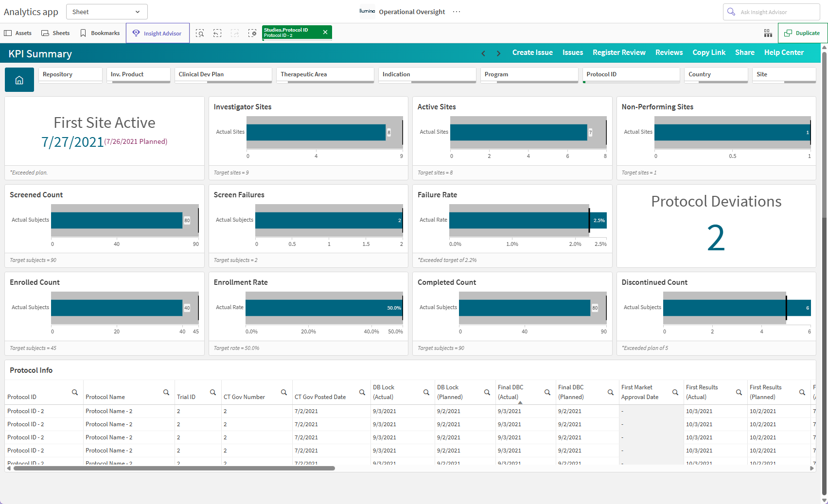The width and height of the screenshot is (828, 504).
Task: Click the Ask Insight Advisor search field
Action: click(x=772, y=12)
